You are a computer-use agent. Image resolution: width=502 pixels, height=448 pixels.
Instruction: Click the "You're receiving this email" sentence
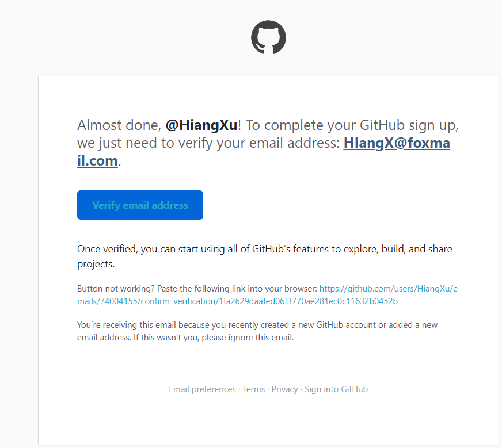pos(173,325)
